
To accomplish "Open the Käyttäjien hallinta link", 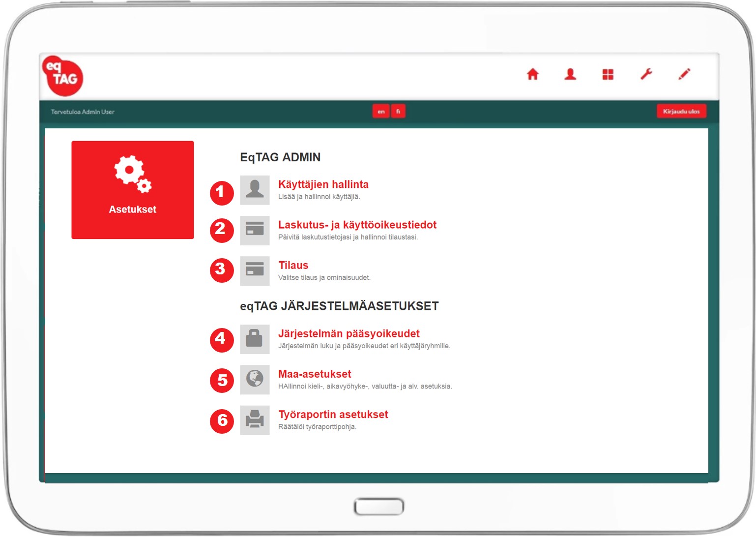I will pos(323,184).
